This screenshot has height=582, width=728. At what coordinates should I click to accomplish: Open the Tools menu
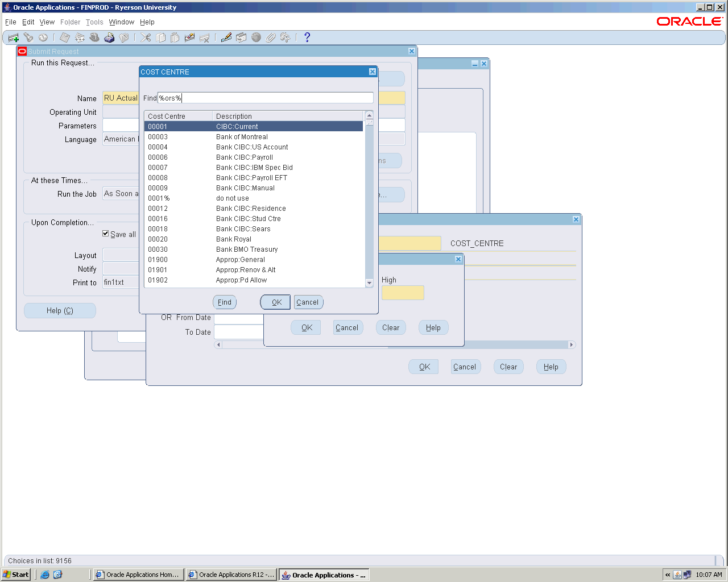(94, 22)
